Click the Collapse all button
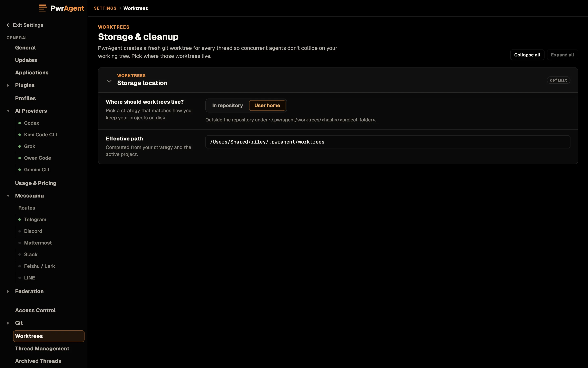This screenshot has height=368, width=588. point(527,55)
